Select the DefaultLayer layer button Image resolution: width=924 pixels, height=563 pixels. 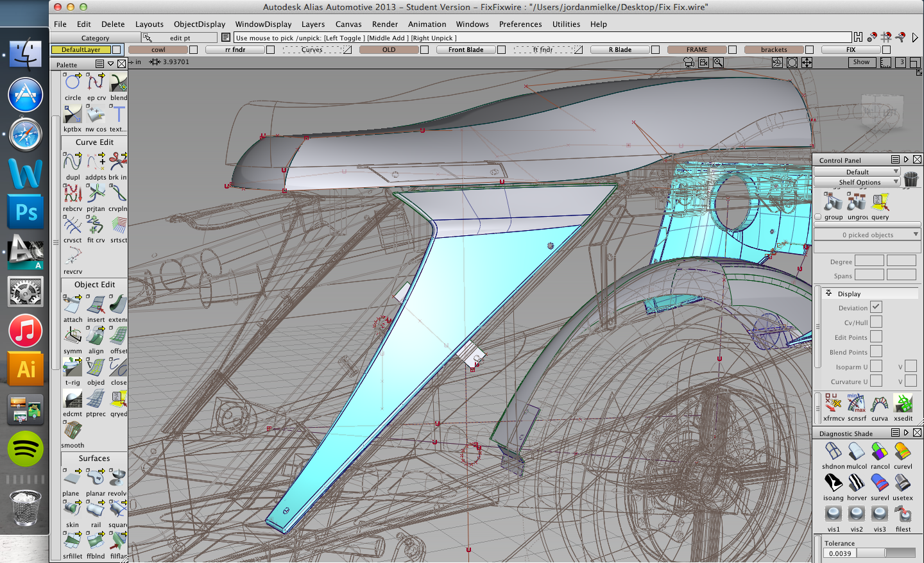81,49
